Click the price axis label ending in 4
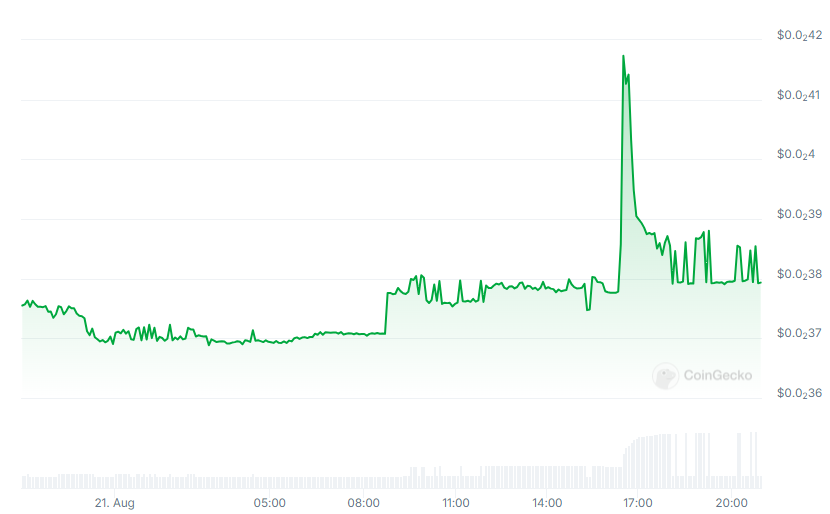This screenshot has width=830, height=514. (x=796, y=155)
